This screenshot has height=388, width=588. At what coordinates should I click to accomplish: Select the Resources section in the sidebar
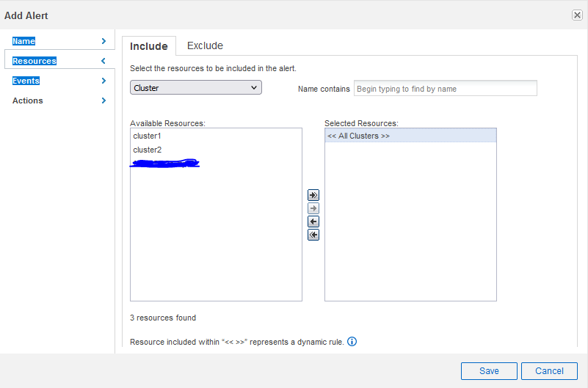pyautogui.click(x=35, y=61)
